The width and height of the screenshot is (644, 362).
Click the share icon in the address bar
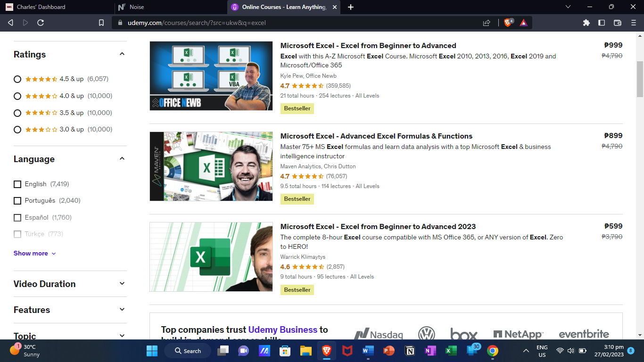click(x=487, y=23)
